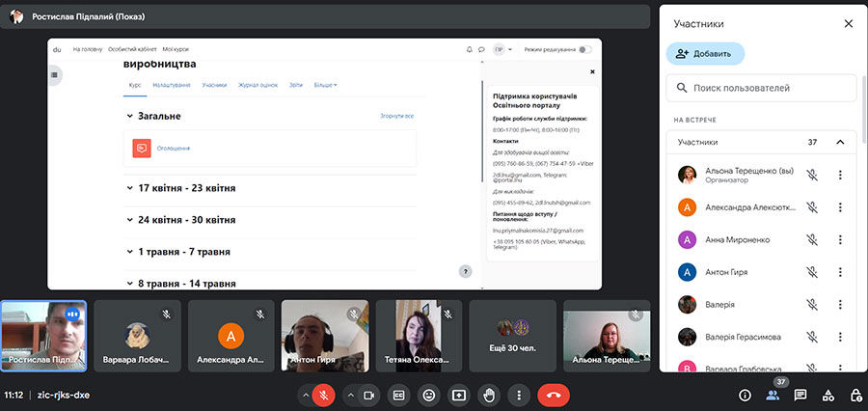Open meeting details info icon
This screenshot has width=868, height=411.
746,395
